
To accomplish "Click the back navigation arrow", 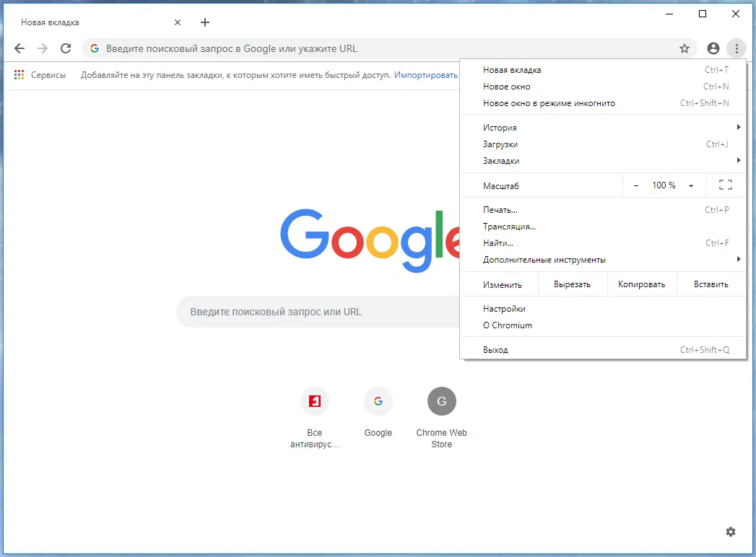I will (x=19, y=48).
